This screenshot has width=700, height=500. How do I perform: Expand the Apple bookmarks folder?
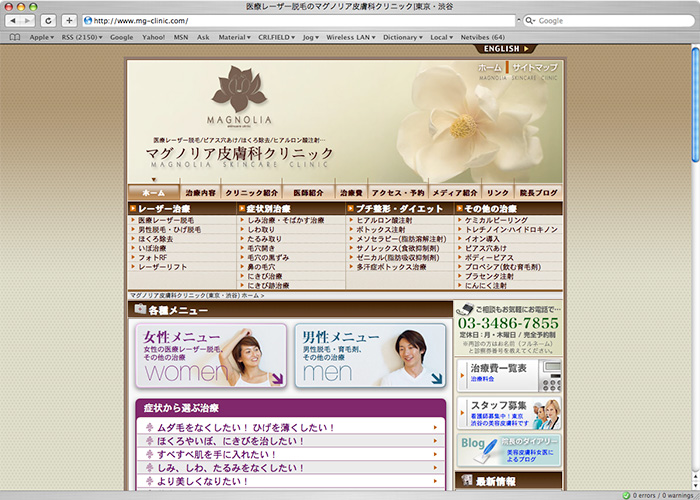click(x=42, y=38)
